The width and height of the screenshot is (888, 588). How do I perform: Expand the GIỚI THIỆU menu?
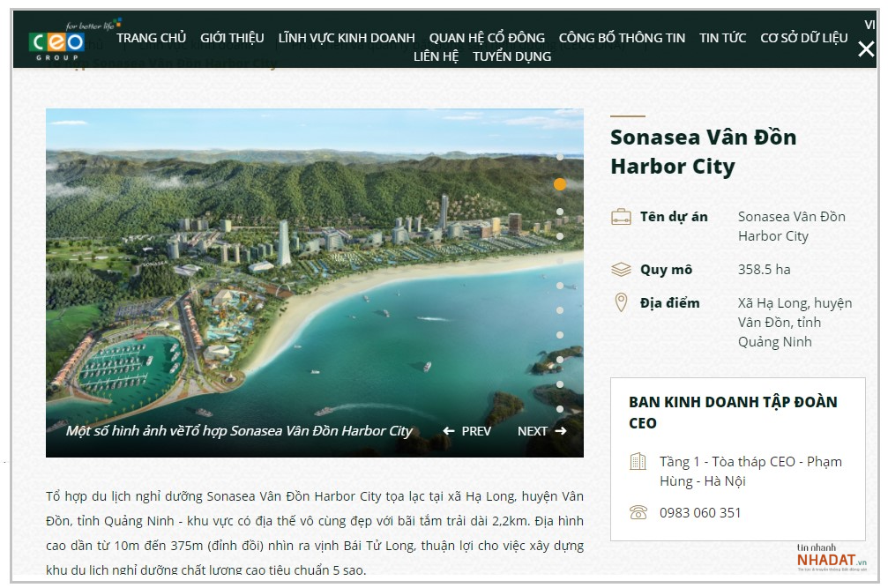click(232, 38)
